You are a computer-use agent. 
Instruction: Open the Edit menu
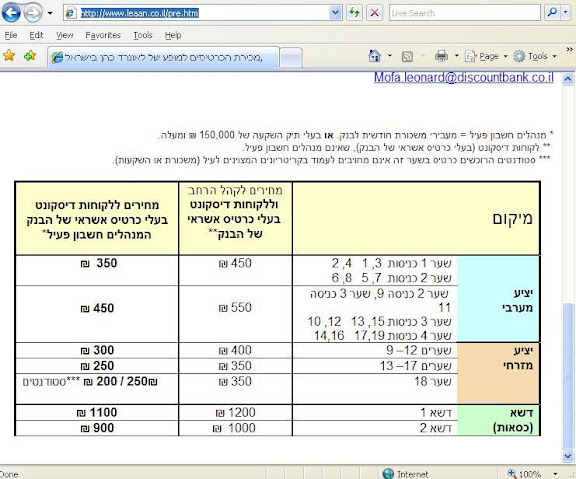point(36,35)
